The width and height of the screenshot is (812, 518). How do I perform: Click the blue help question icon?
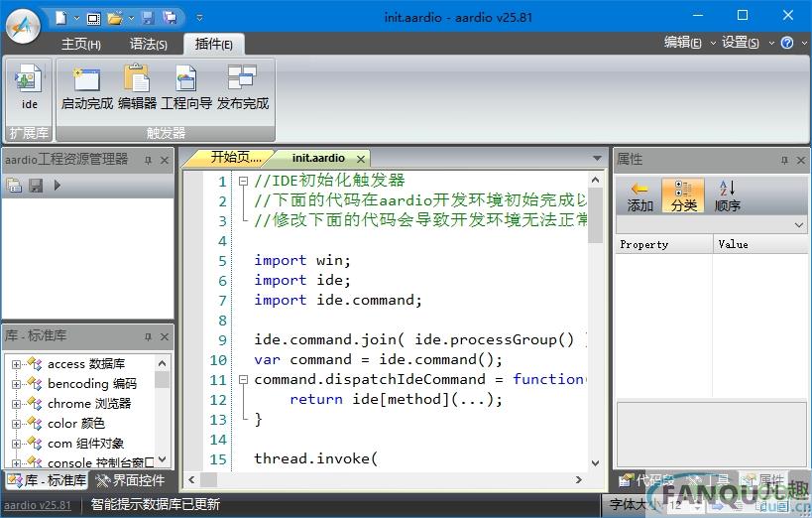point(787,43)
